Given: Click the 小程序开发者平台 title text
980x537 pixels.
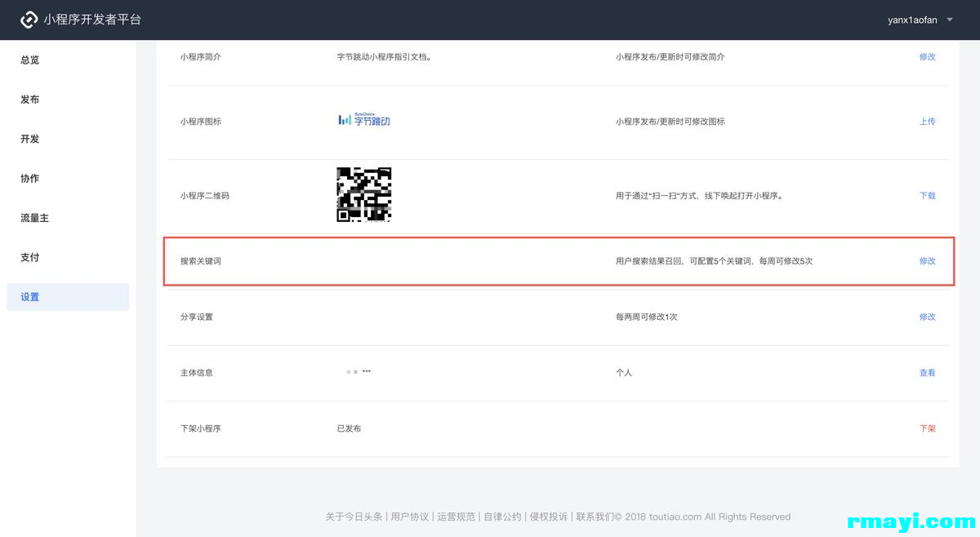Looking at the screenshot, I should [92, 20].
